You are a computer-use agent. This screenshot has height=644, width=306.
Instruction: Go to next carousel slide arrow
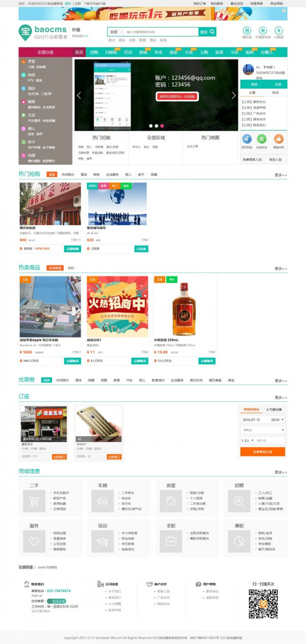tap(234, 95)
